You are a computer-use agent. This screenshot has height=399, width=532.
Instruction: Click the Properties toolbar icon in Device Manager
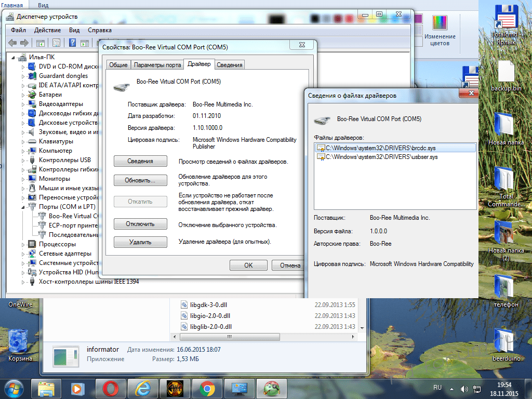pos(56,43)
